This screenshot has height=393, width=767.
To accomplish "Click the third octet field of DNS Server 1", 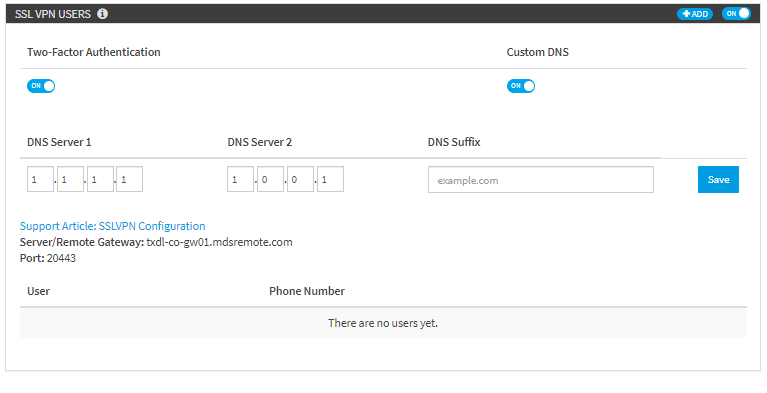I will point(100,179).
